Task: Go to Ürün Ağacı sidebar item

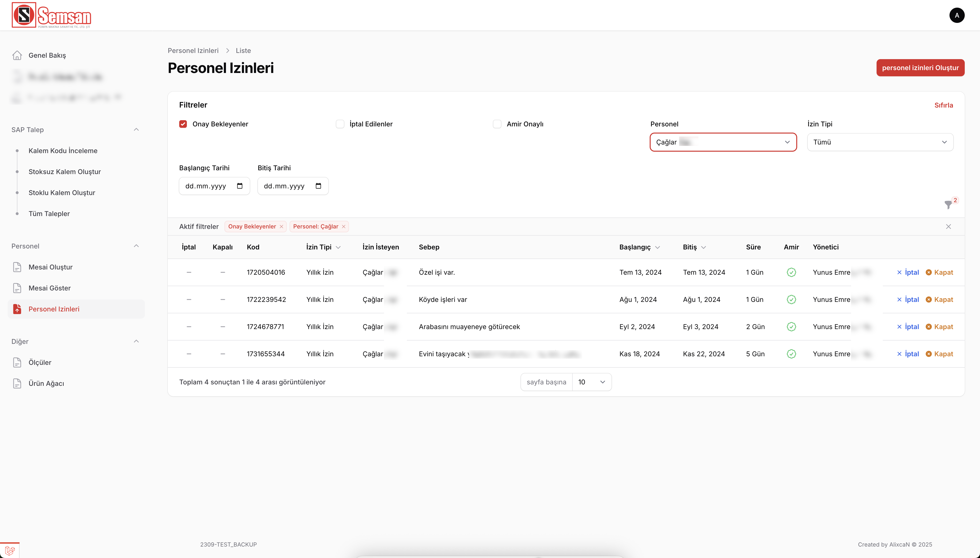Action: [x=46, y=383]
